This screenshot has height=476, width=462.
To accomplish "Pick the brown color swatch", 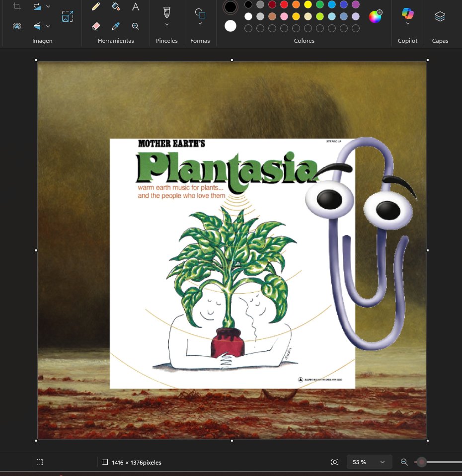I will (x=272, y=16).
